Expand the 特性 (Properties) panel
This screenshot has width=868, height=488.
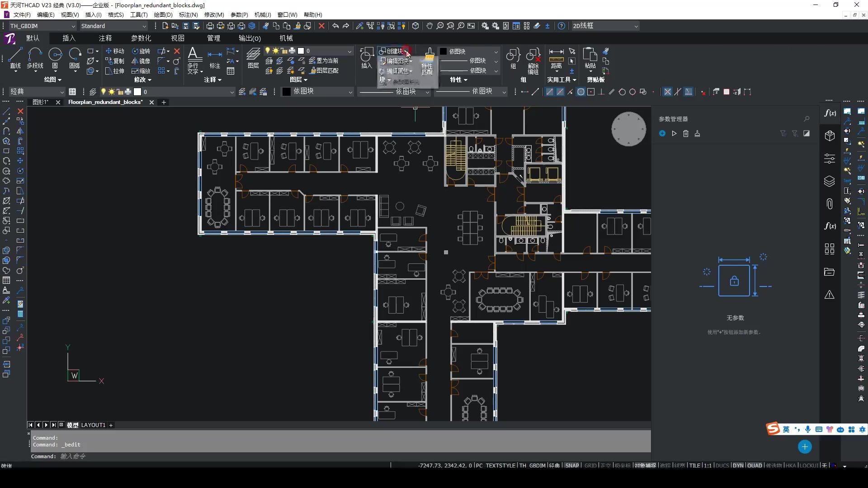458,80
